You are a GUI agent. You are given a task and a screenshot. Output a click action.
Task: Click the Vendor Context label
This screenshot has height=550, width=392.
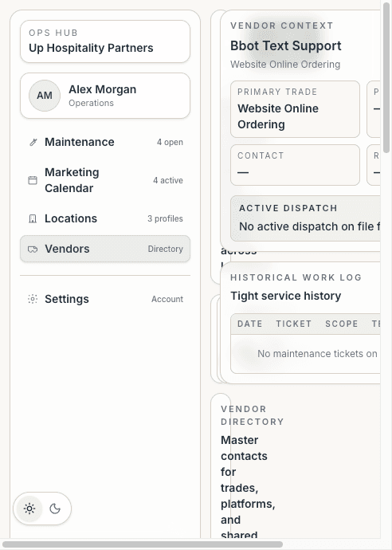282,26
